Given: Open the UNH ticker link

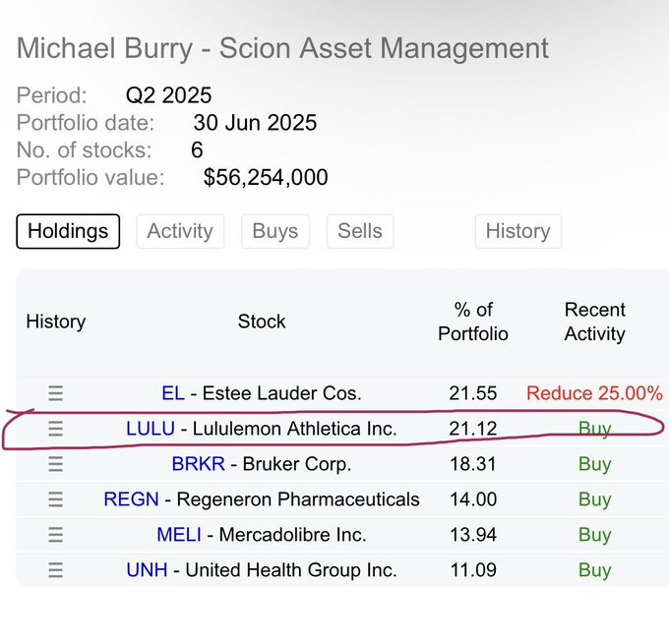Looking at the screenshot, I should point(148,570).
